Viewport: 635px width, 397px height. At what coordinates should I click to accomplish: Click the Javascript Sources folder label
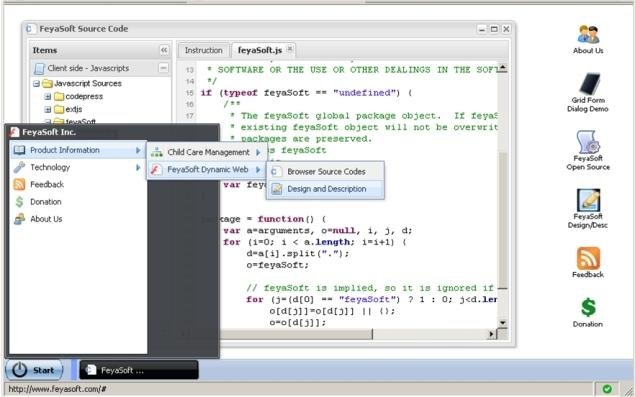click(x=88, y=83)
